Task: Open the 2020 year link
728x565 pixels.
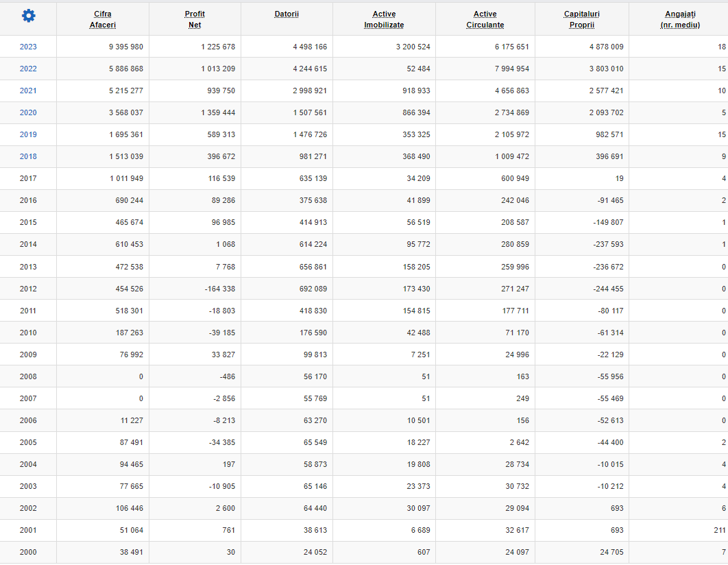Action: pos(28,112)
